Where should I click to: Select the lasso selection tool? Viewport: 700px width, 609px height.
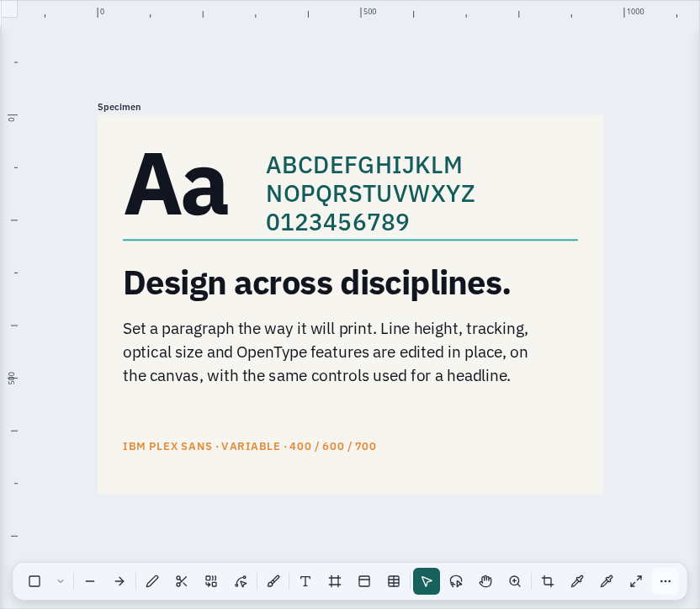(x=456, y=581)
